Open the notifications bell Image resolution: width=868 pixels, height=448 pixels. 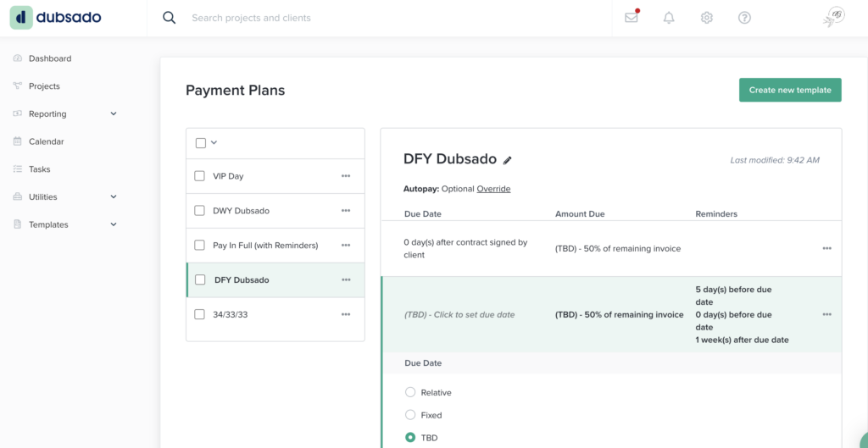click(669, 18)
